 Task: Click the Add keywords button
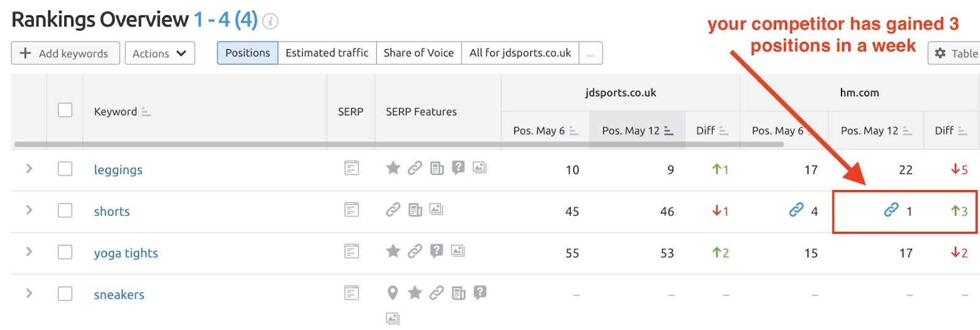(x=66, y=53)
